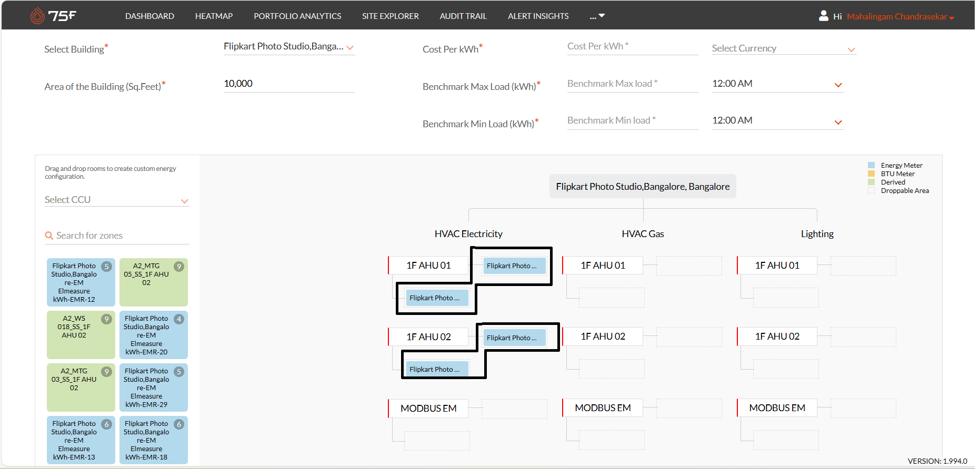Click the HVAC Gas category label
The width and height of the screenshot is (980, 469).
click(643, 234)
